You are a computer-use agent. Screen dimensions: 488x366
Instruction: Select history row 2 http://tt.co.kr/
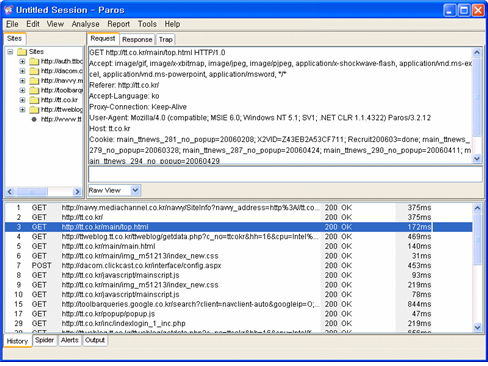point(238,217)
